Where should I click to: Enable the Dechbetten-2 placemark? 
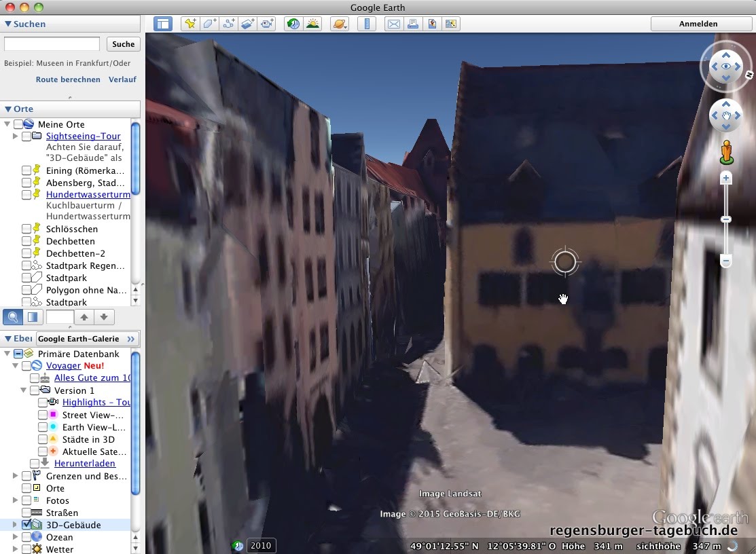(26, 253)
